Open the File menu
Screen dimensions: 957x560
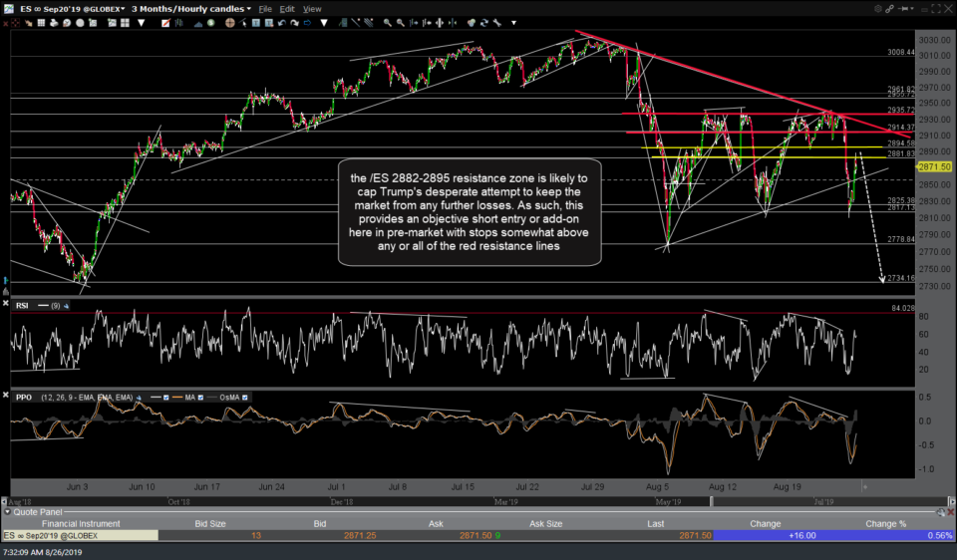[265, 9]
